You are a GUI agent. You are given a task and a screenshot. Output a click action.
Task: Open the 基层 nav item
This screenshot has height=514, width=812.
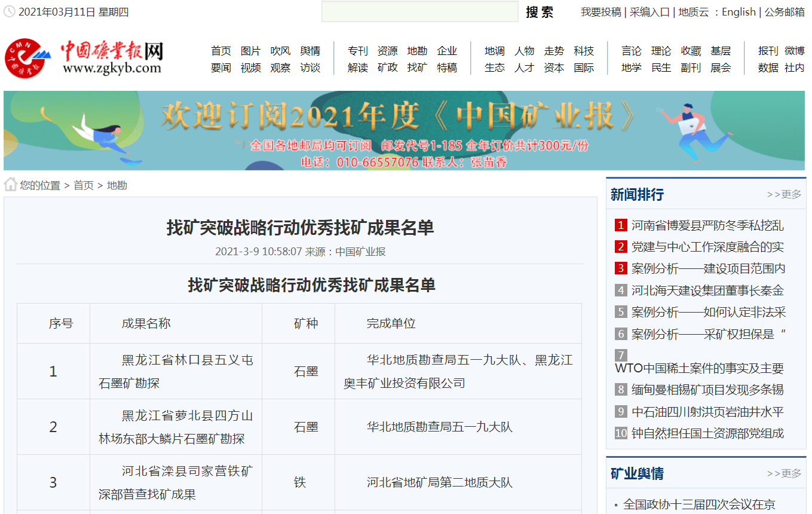721,51
